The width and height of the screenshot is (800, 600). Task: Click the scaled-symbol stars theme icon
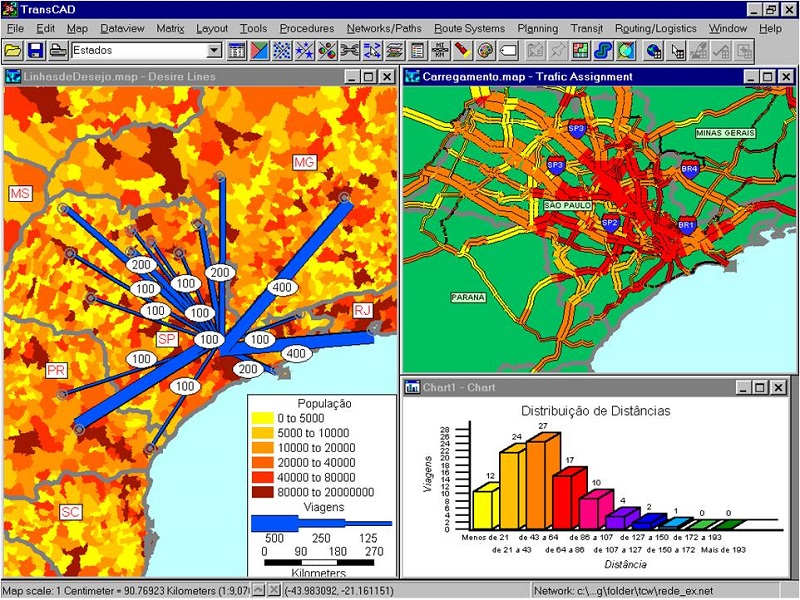(304, 51)
